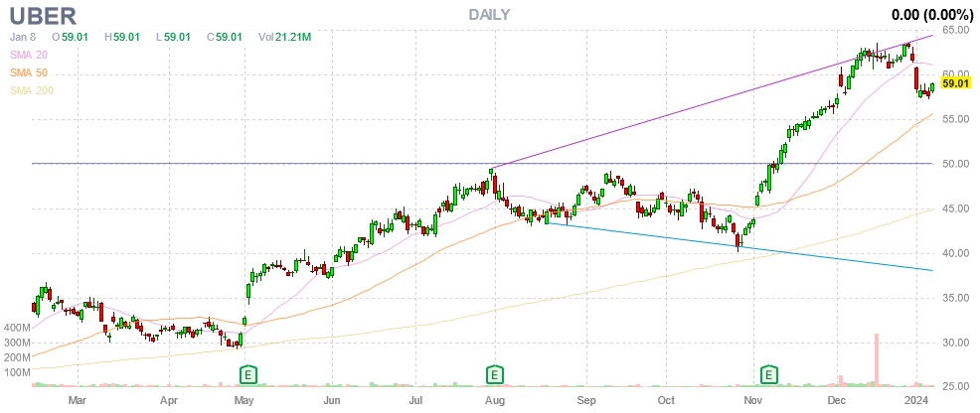980x413 pixels.
Task: Click the H 59.01 high value
Action: pyautogui.click(x=121, y=38)
